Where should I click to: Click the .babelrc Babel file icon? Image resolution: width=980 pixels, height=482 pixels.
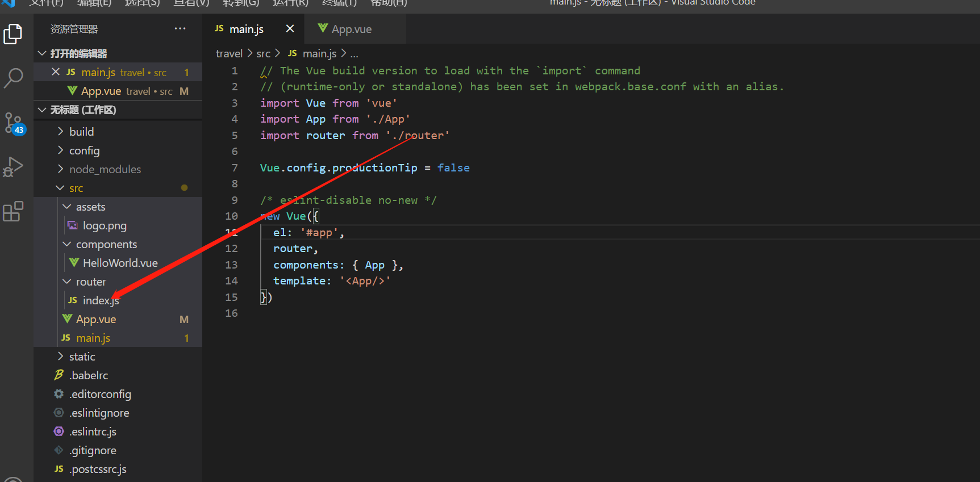click(59, 375)
